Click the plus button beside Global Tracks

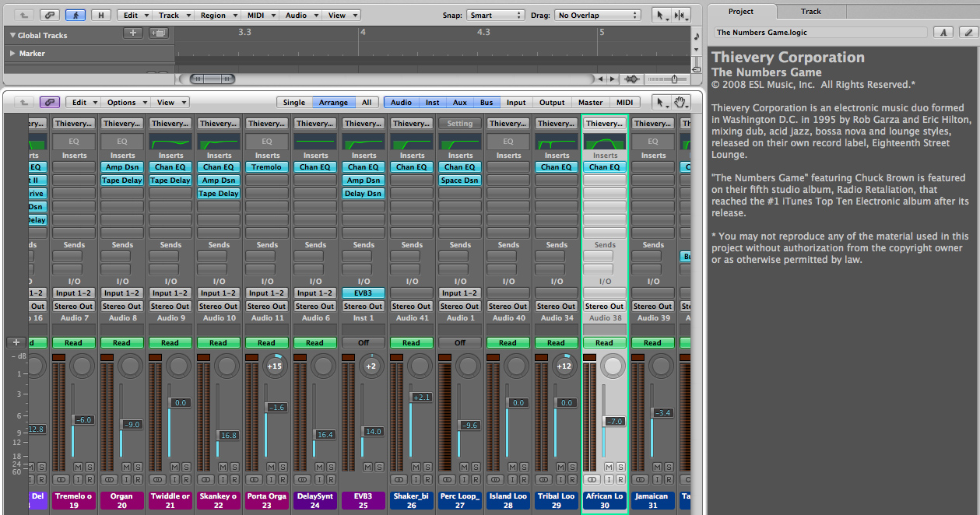click(133, 33)
